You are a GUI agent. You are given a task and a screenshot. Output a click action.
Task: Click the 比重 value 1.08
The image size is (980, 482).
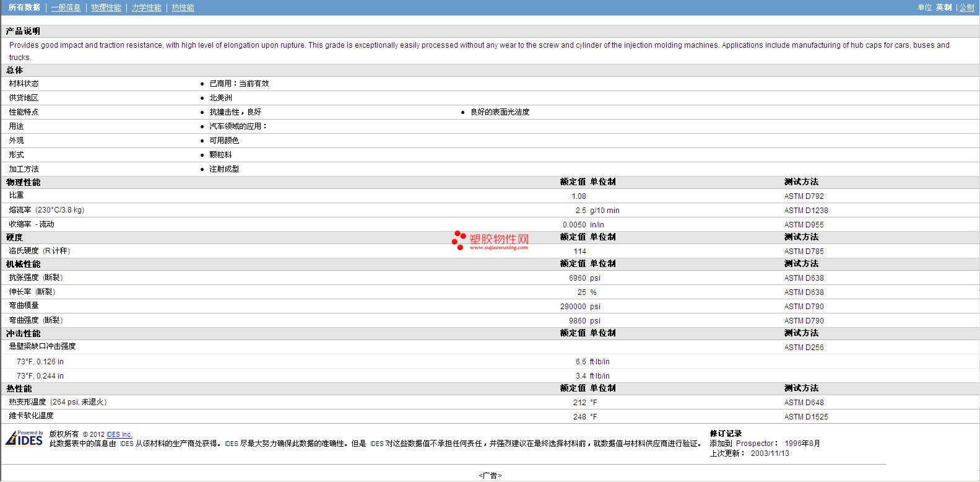[578, 196]
